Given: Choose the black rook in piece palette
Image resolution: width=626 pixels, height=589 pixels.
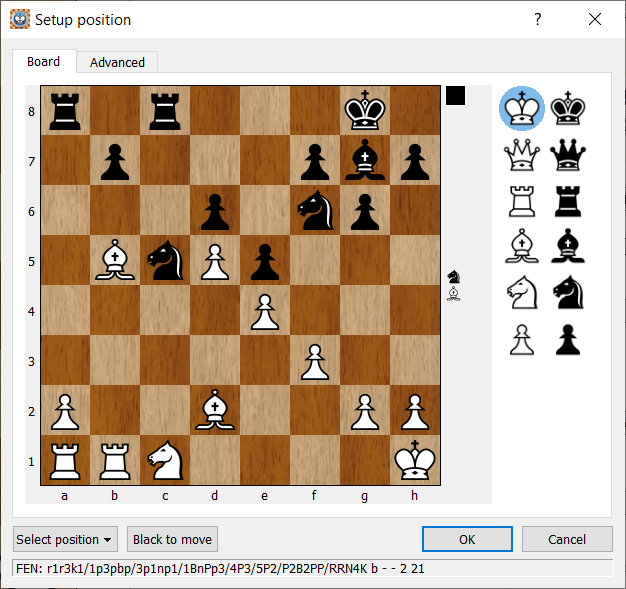Looking at the screenshot, I should [568, 201].
